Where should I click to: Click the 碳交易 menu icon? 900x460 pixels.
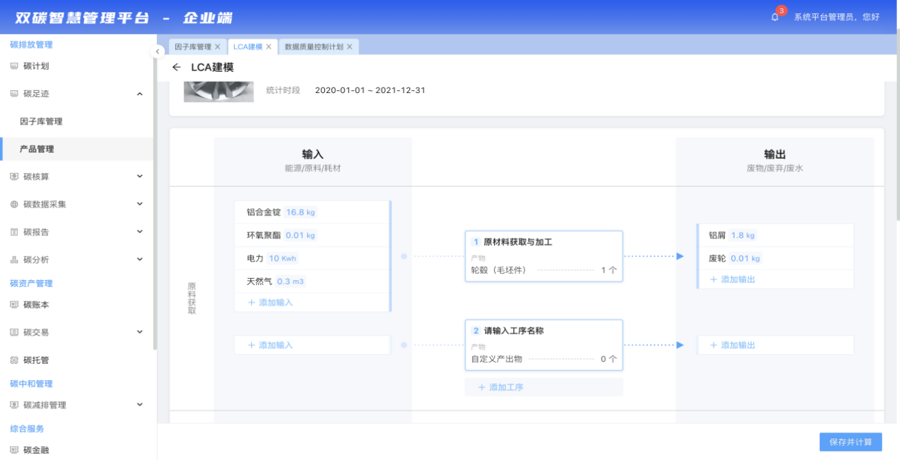pos(14,333)
